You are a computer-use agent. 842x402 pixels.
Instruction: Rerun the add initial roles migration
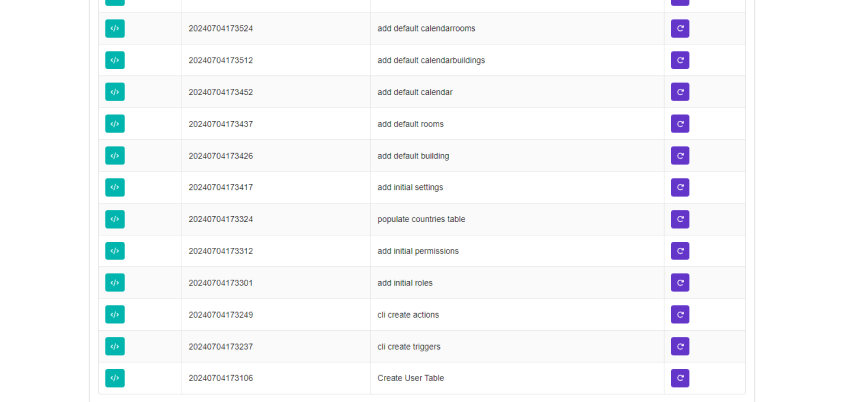[x=680, y=283]
